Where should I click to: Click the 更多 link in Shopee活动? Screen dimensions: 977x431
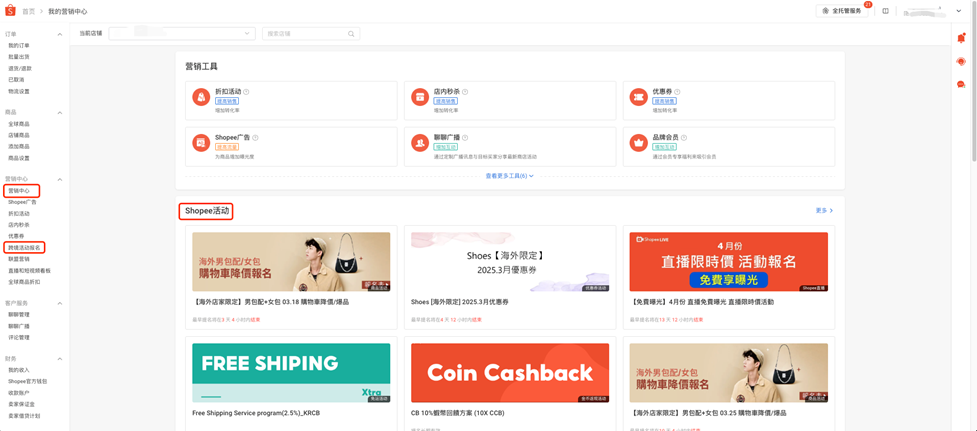[824, 211]
